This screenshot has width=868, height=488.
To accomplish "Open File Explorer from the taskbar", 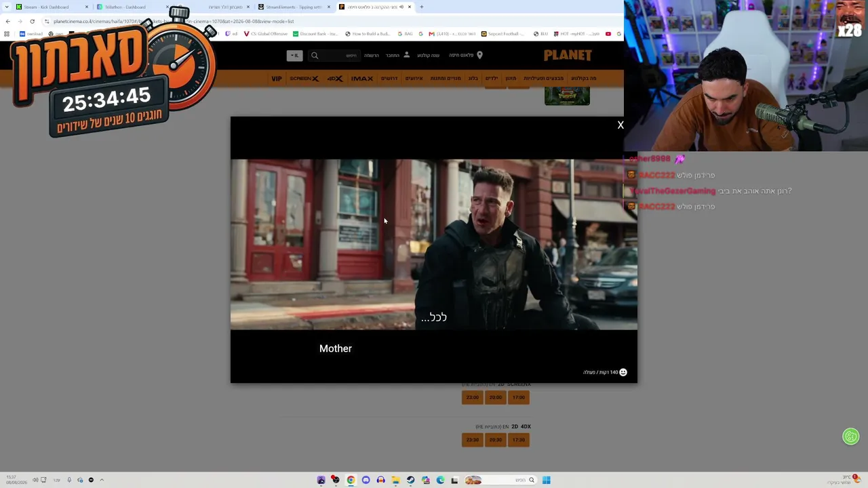I will click(x=395, y=480).
